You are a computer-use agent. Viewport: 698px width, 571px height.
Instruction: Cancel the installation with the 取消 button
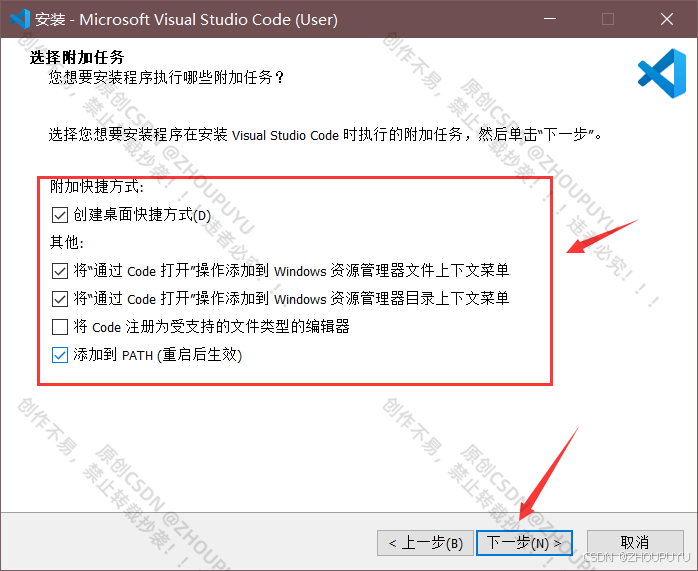click(635, 543)
